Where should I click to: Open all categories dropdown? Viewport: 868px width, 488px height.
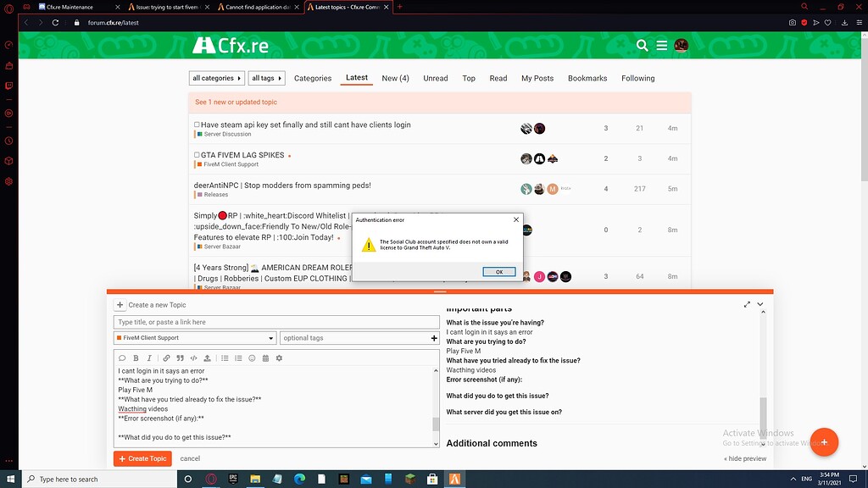(x=216, y=78)
